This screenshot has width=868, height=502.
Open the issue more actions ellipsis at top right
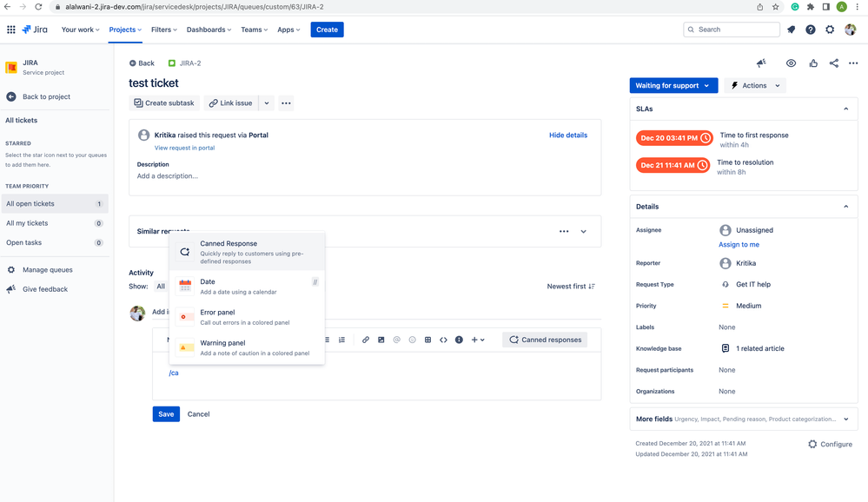[x=853, y=63]
